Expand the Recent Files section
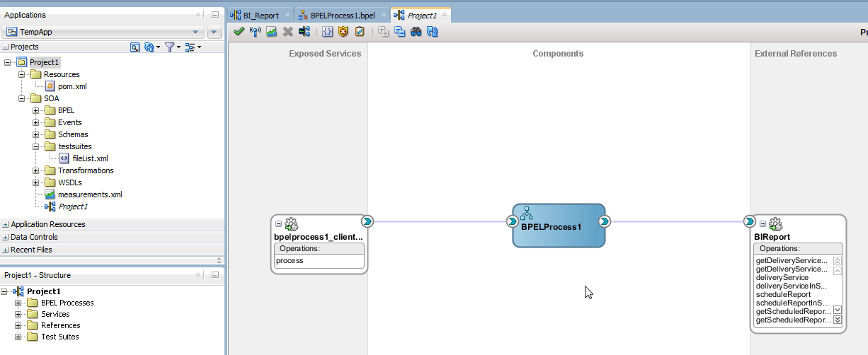This screenshot has width=868, height=355. pyautogui.click(x=6, y=250)
